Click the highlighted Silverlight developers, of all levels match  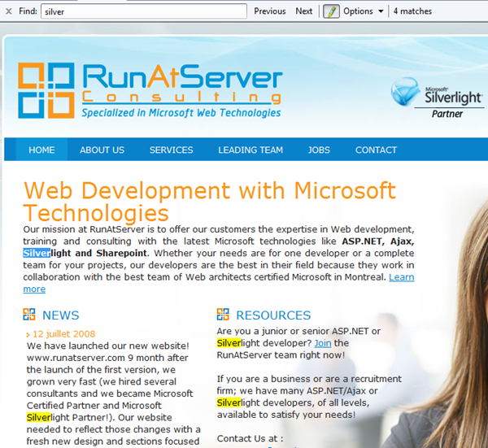tap(229, 403)
